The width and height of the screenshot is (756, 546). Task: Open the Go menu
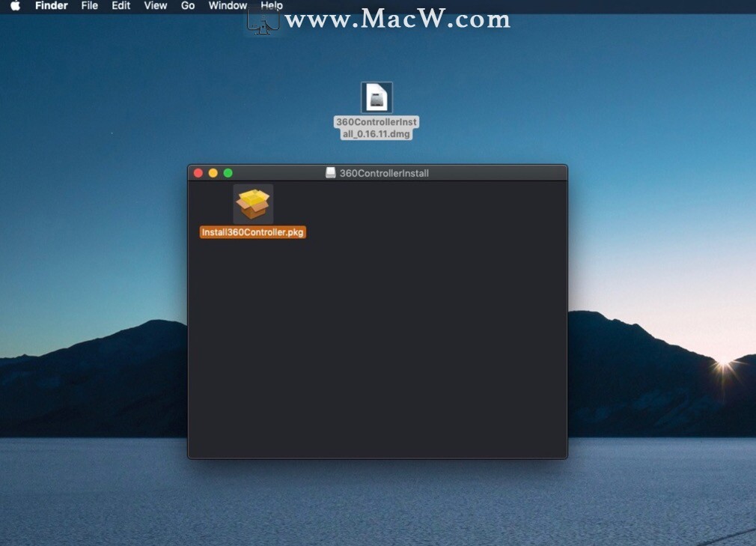coord(188,6)
